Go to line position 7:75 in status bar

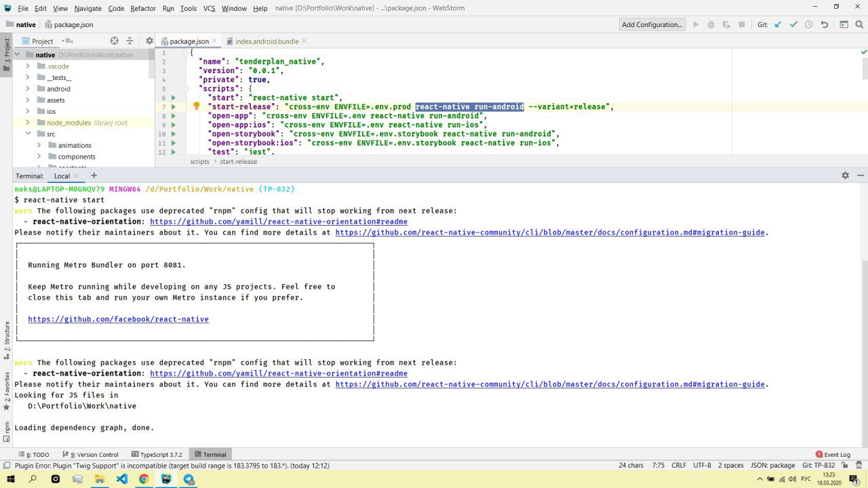click(658, 466)
